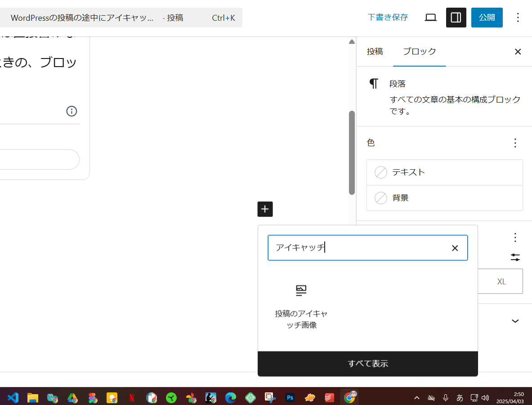
Task: Open Google Keep yellow icon from taskbar
Action: [112, 397]
